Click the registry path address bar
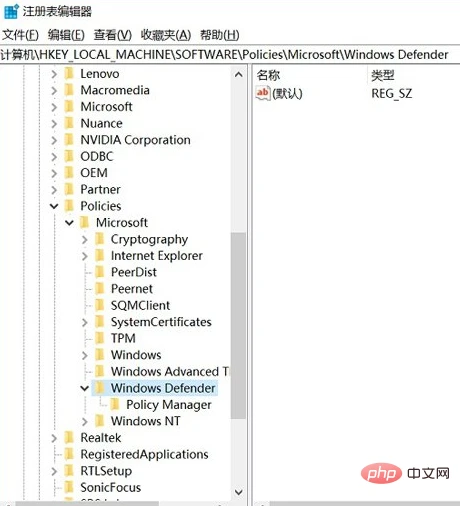The height and width of the screenshot is (506, 460). pos(230,55)
